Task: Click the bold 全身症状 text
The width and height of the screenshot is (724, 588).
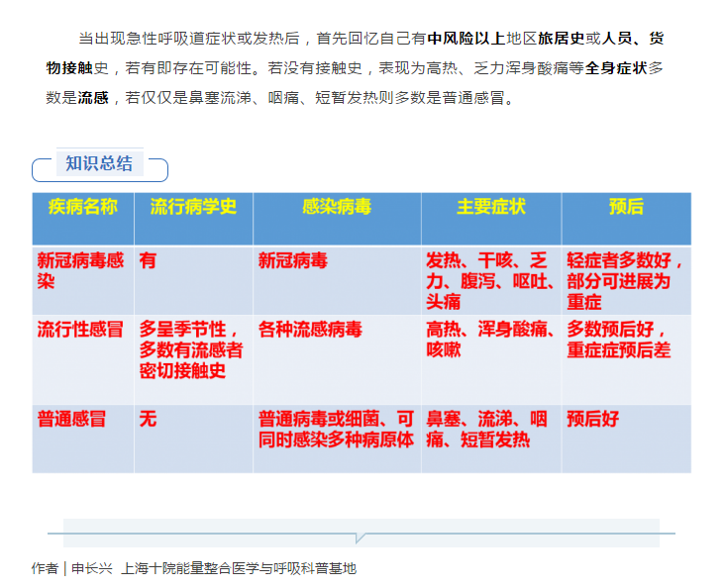Action: coord(616,68)
